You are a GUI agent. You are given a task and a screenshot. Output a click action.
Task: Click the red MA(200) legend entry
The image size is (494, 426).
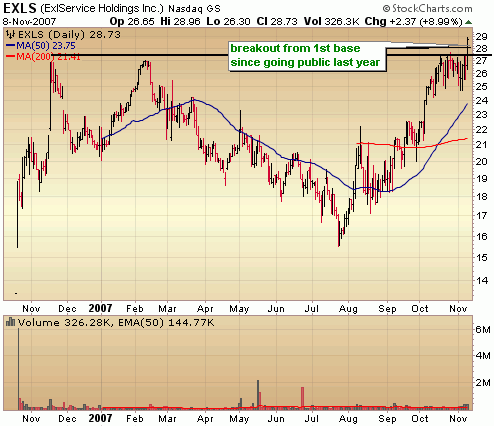pos(43,57)
